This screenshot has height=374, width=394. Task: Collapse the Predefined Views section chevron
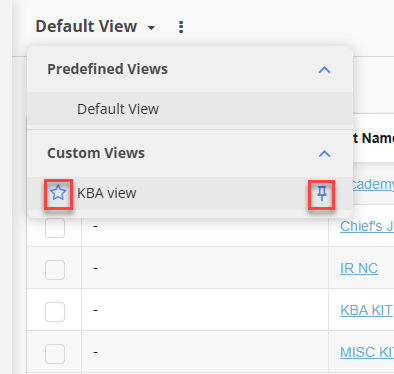point(324,70)
